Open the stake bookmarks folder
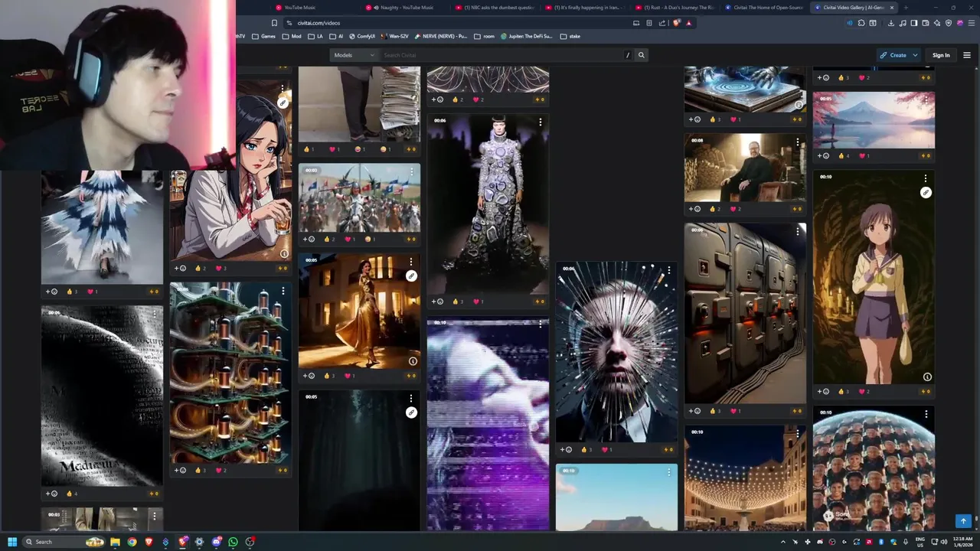980x551 pixels. point(570,36)
